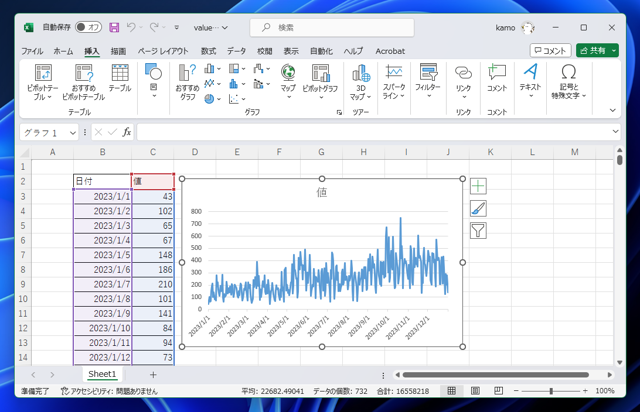Open Chart Styles paintbrush button
640x412 pixels.
click(478, 209)
